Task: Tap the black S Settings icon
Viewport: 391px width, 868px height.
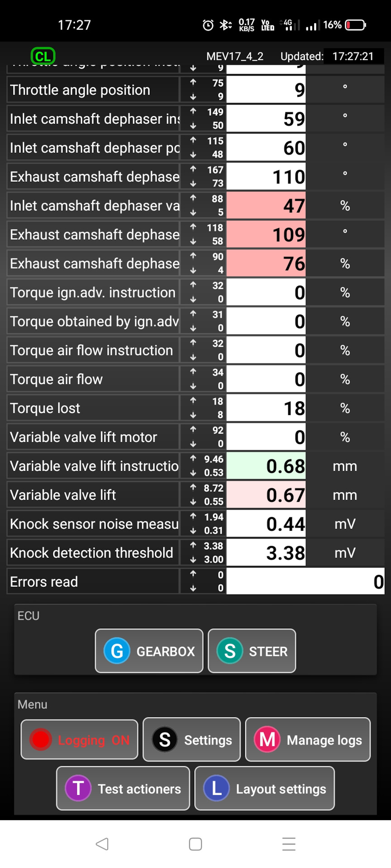Action: [165, 740]
